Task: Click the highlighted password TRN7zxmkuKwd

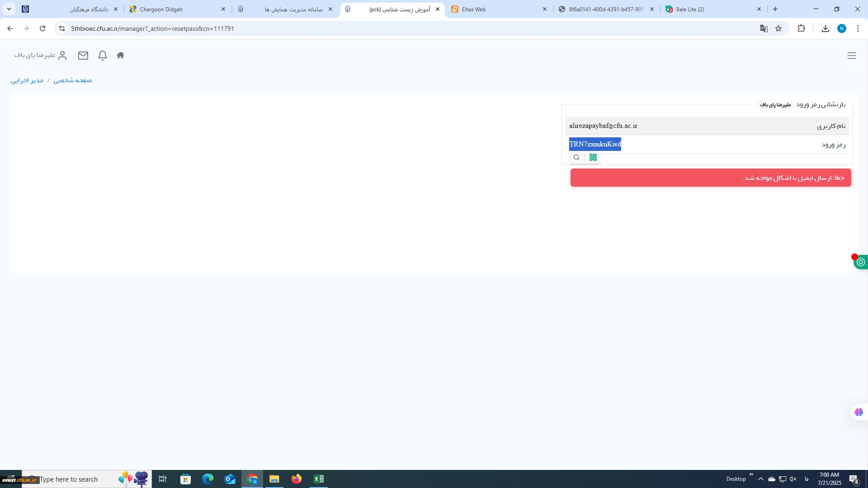Action: (595, 144)
